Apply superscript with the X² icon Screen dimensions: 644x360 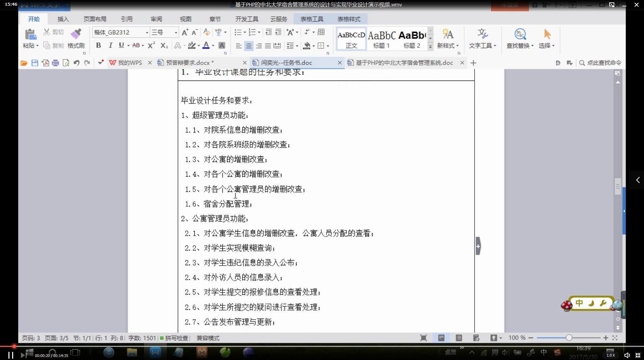[x=152, y=45]
